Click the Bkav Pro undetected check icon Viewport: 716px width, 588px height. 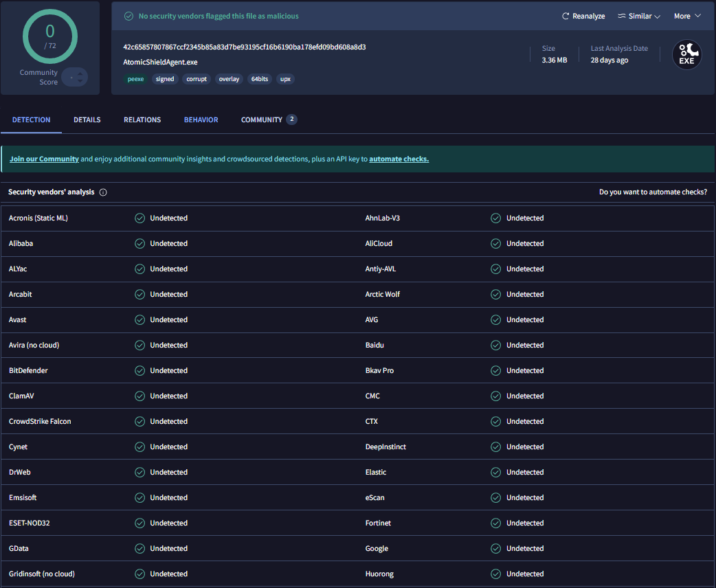[x=496, y=371]
